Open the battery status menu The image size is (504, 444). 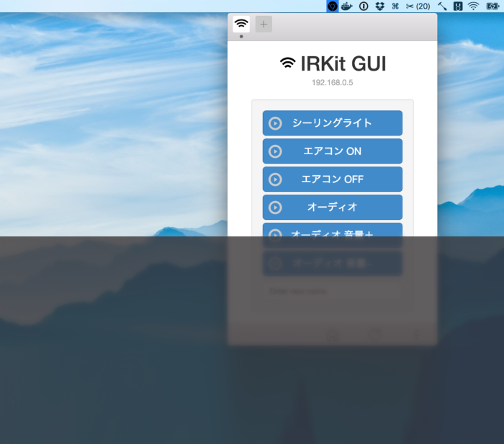[492, 6]
